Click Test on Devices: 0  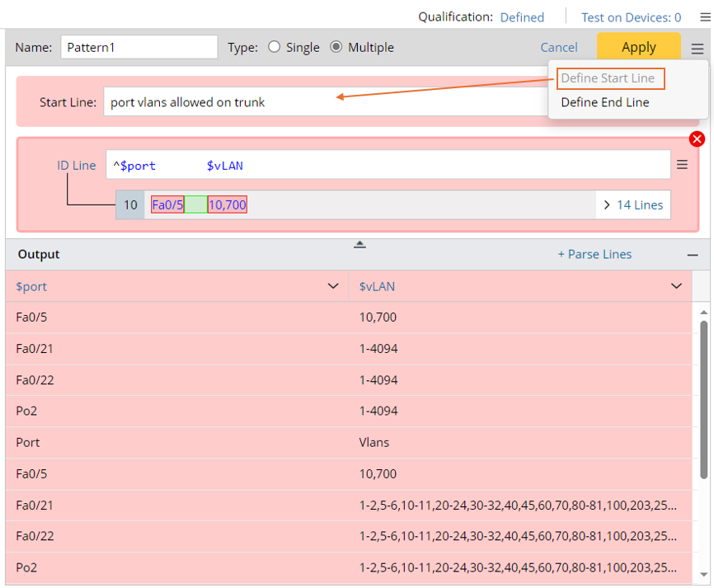[x=631, y=16]
